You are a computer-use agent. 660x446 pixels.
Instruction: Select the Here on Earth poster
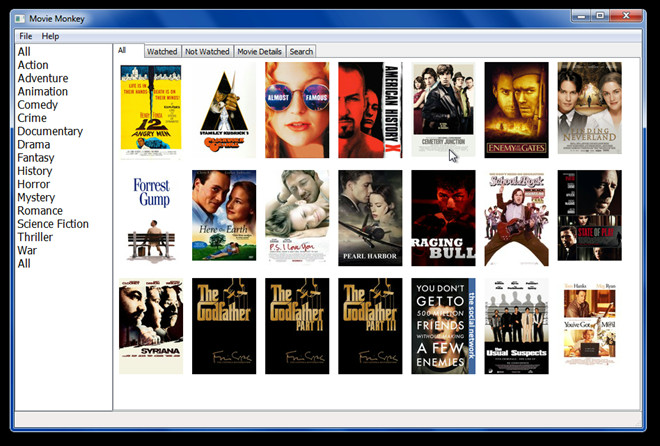[x=224, y=215]
